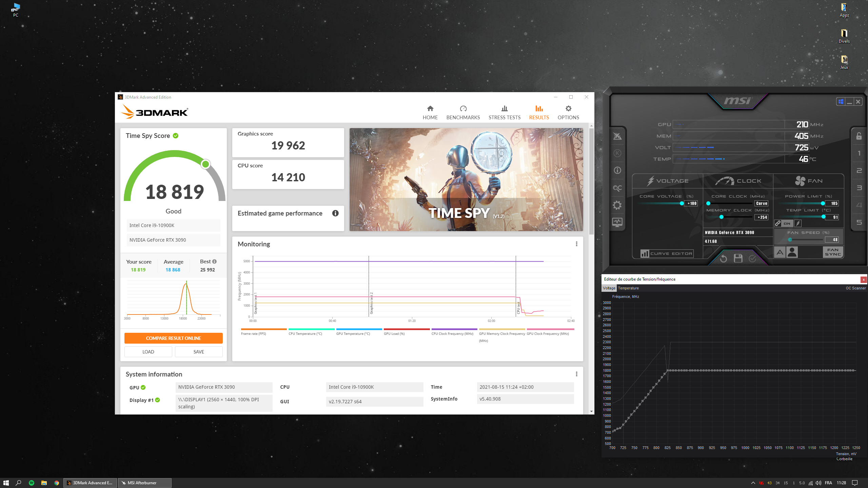Open the Afterburner hardware monitor icon
Image resolution: width=868 pixels, height=488 pixels.
click(x=617, y=222)
